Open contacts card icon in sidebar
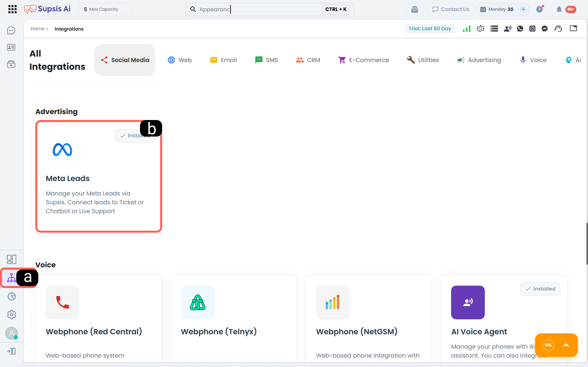The height and width of the screenshot is (367, 588). pyautogui.click(x=11, y=47)
